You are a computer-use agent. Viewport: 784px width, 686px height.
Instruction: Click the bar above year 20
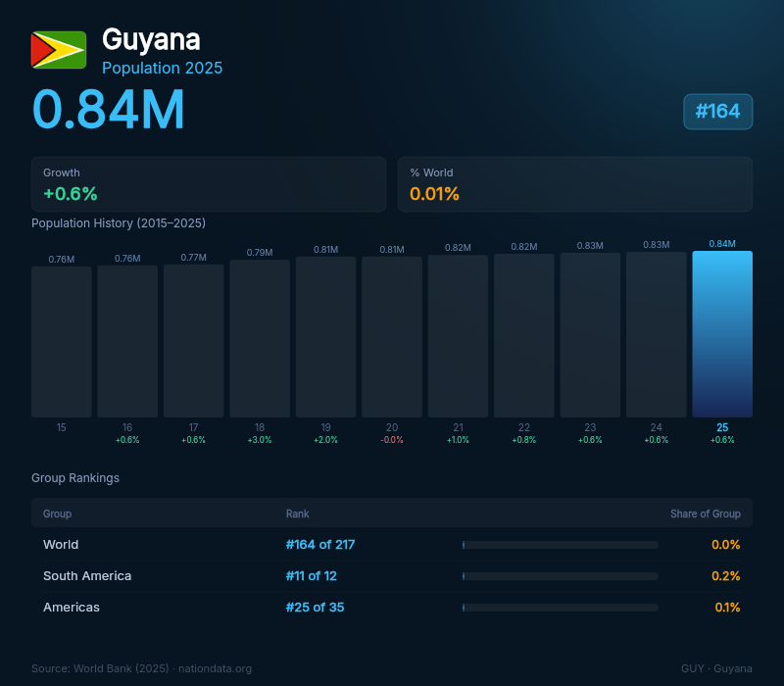pos(392,336)
